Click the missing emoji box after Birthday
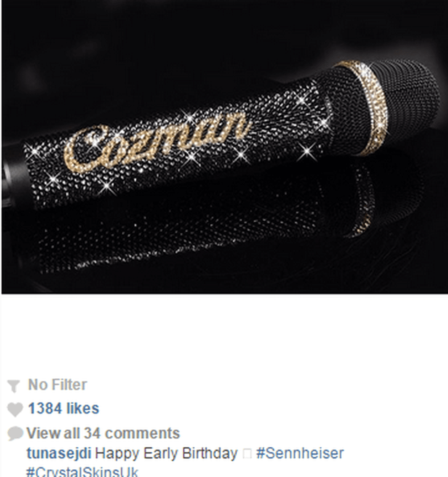Image resolution: width=448 pixels, height=477 pixels. [247, 454]
